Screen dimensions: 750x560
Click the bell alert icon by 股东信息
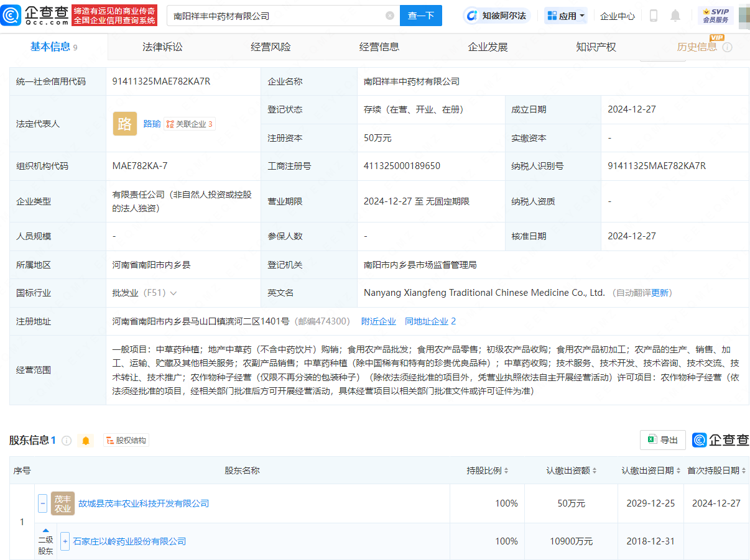(86, 441)
